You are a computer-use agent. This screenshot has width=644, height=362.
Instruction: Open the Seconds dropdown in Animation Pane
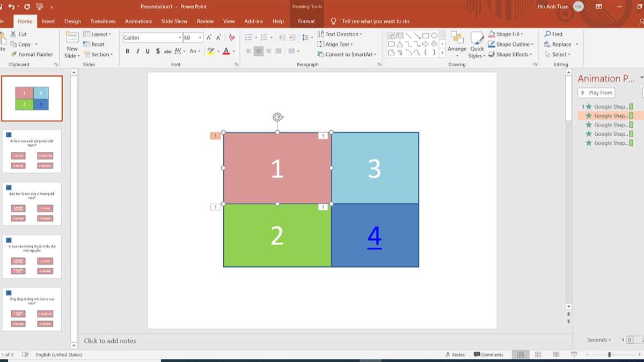[x=599, y=340]
